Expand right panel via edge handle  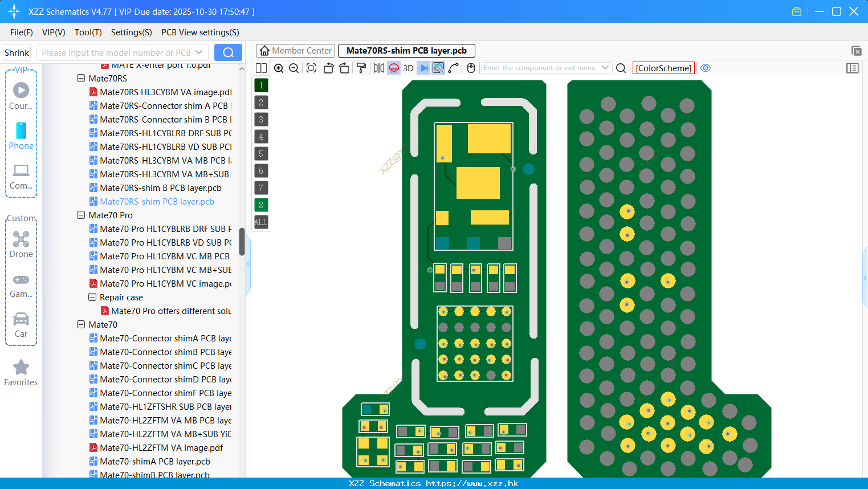tap(865, 278)
